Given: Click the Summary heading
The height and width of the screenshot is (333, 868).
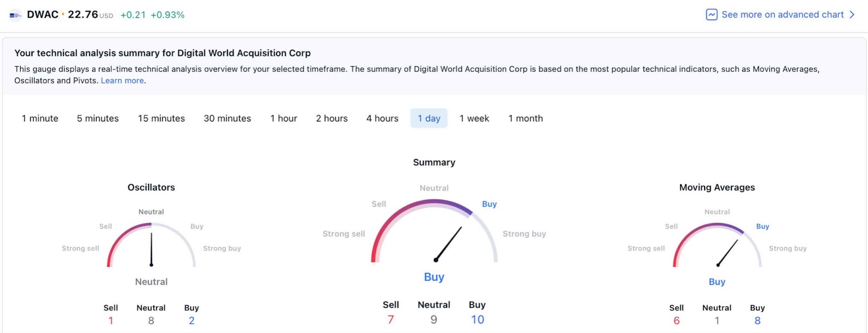Looking at the screenshot, I should (434, 162).
